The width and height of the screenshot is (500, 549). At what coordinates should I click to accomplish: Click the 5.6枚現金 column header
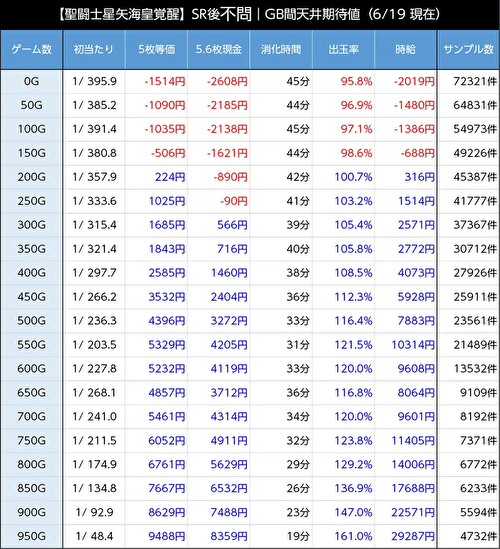point(219,49)
